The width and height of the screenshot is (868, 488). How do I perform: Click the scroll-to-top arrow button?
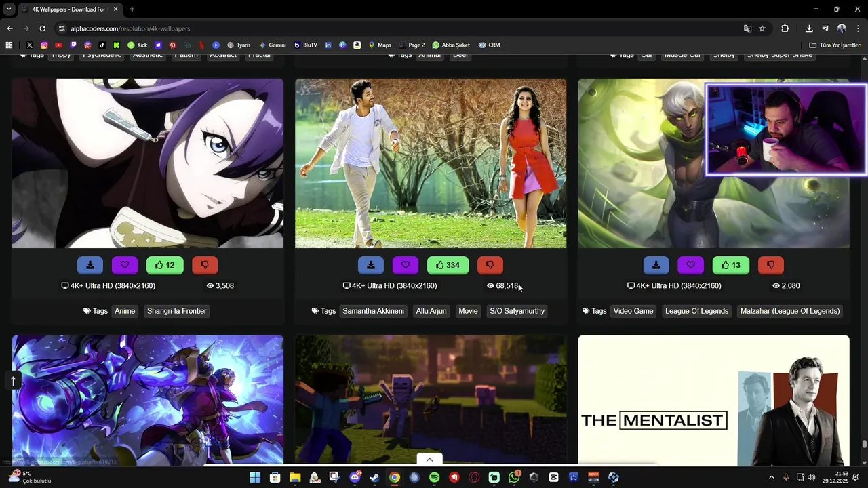tap(12, 381)
